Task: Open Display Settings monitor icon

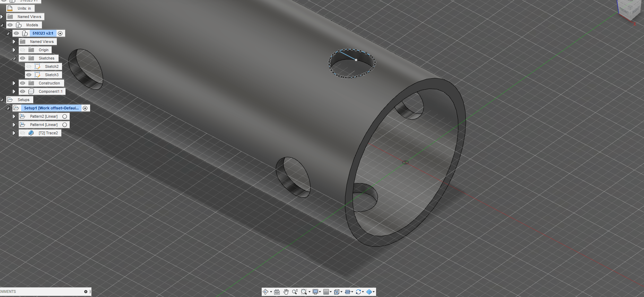Action: pyautogui.click(x=315, y=292)
